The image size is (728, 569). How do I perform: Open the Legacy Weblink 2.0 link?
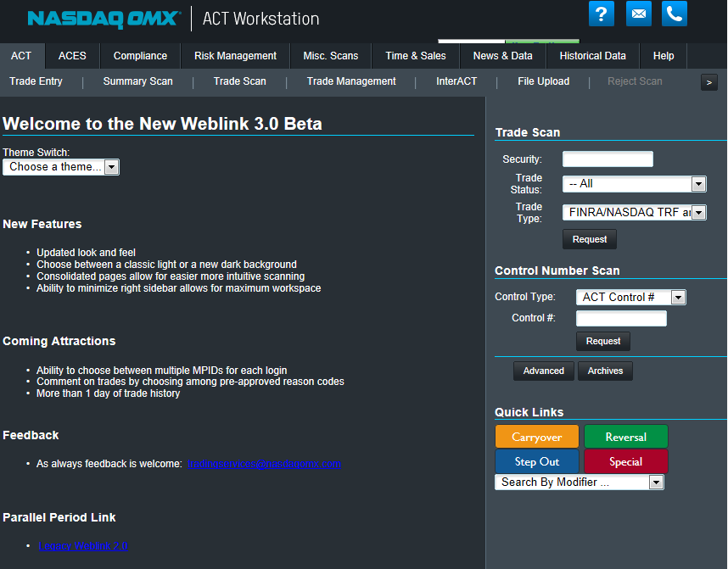pos(83,546)
